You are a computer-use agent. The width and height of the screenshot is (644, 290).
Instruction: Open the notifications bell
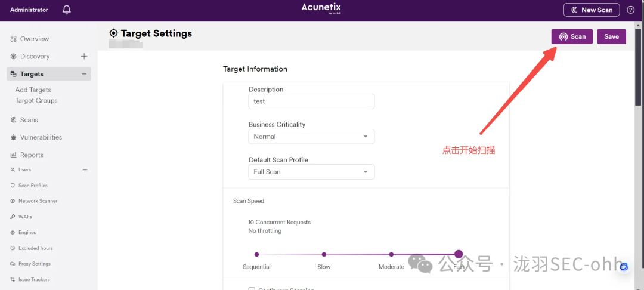[x=67, y=10]
